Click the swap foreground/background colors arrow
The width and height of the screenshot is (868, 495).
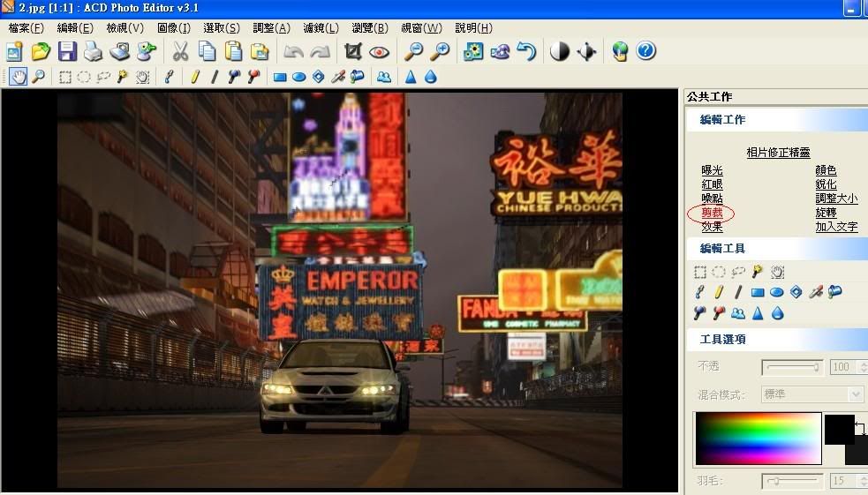coord(858,429)
